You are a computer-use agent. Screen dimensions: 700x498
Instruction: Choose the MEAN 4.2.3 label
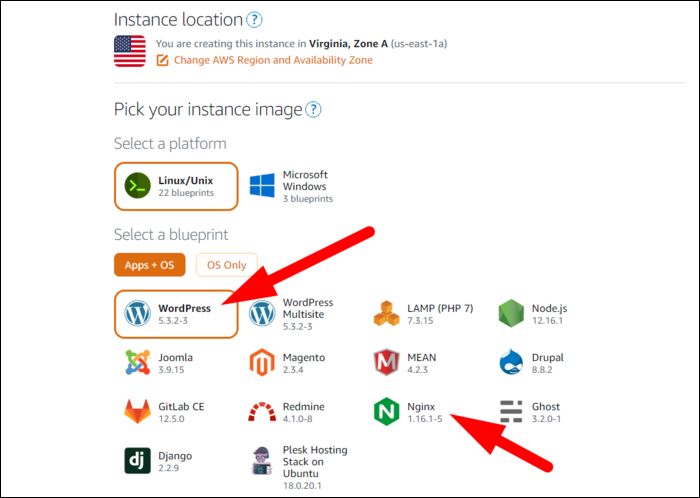(422, 363)
